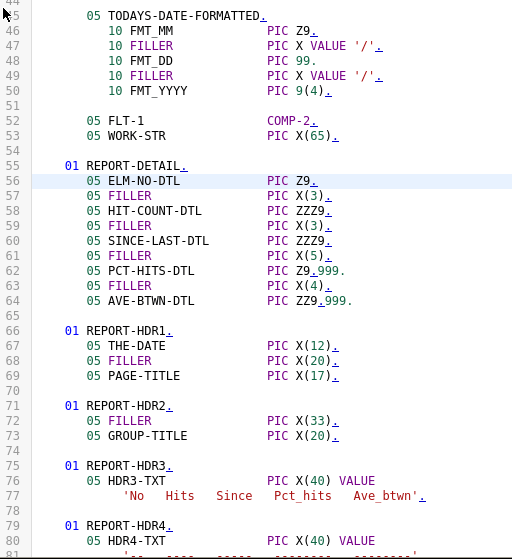Image resolution: width=512 pixels, height=559 pixels.
Task: Click the FLT-1 variable name
Action: point(126,121)
